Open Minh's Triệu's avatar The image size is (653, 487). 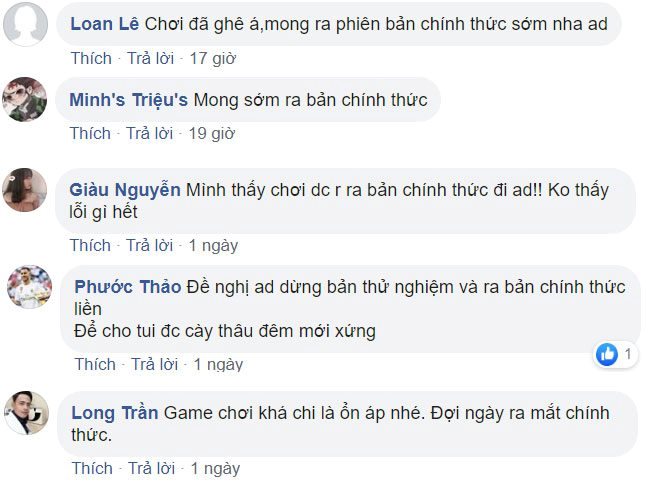(26, 99)
